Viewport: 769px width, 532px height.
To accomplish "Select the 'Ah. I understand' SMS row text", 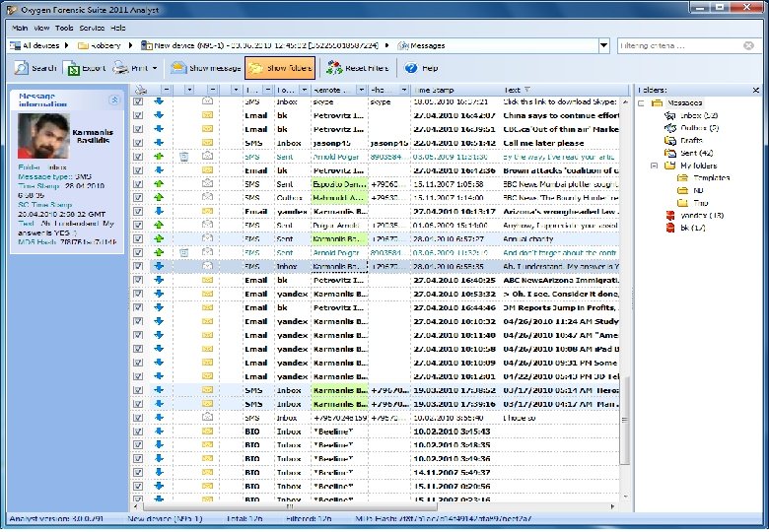I will pyautogui.click(x=561, y=266).
